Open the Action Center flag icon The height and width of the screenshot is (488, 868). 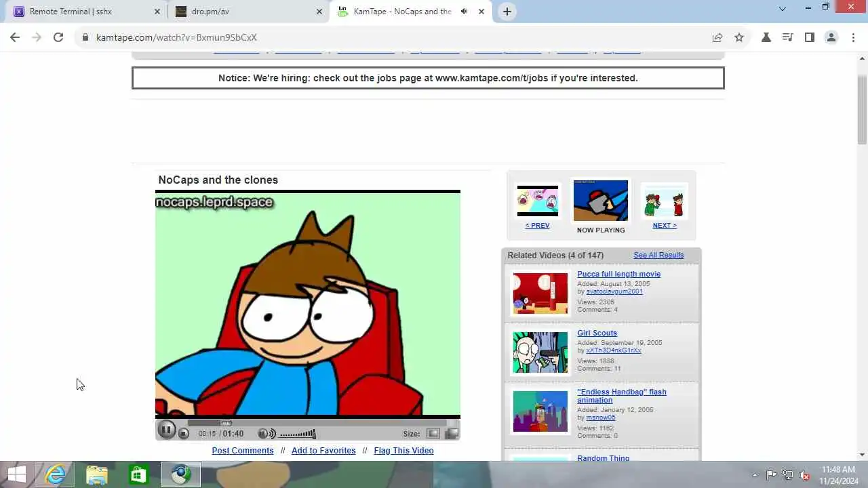coord(771,475)
